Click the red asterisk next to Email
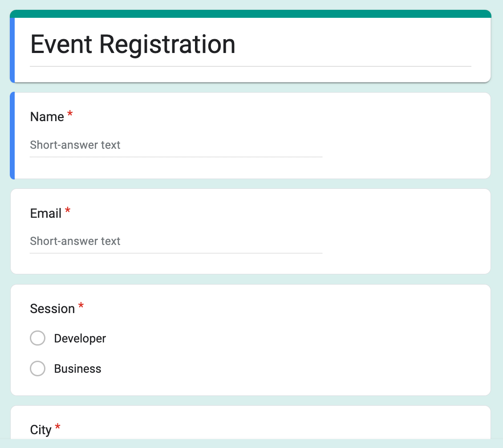The height and width of the screenshot is (448, 503). coord(67,211)
